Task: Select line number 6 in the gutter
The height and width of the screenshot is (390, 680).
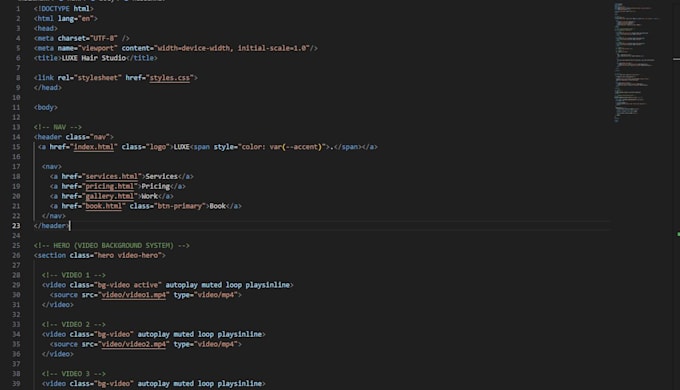Action: (18, 58)
